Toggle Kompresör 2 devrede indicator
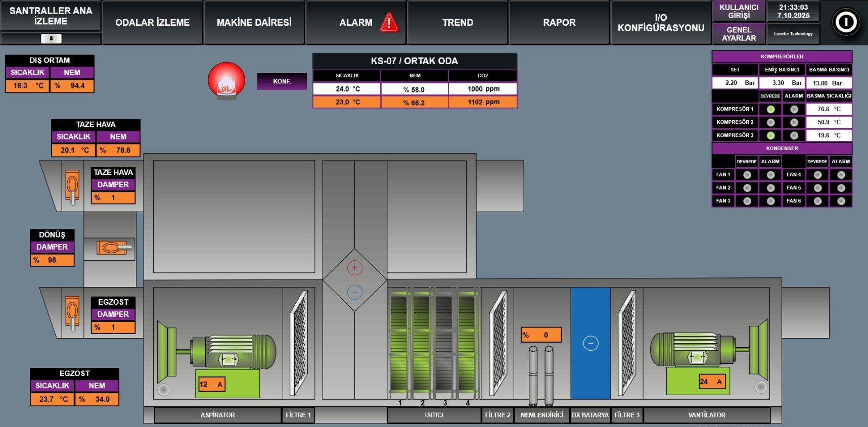 770,122
